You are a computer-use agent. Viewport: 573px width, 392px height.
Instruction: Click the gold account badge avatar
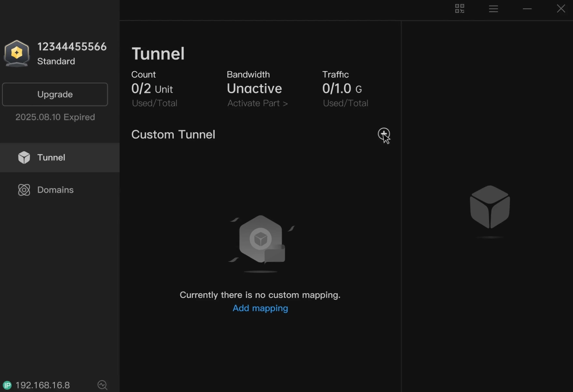tap(17, 53)
